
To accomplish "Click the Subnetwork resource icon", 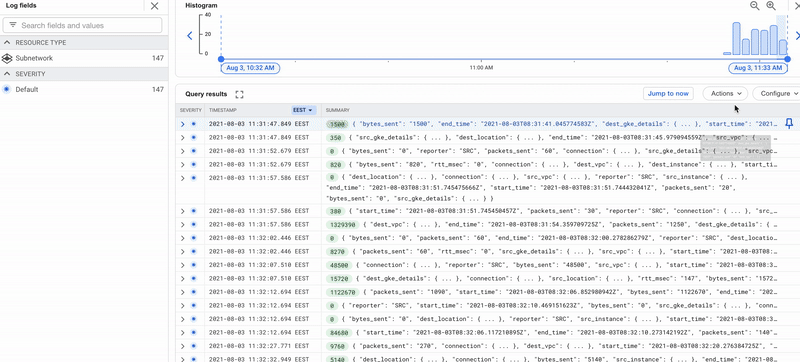I will tap(7, 58).
